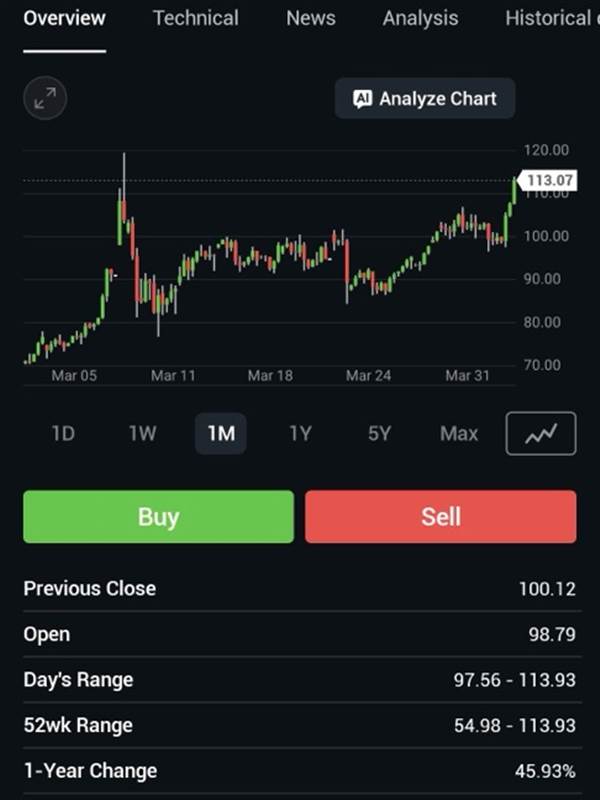Click the AI icon in Analyze Chart
This screenshot has width=600, height=800.
(x=363, y=99)
